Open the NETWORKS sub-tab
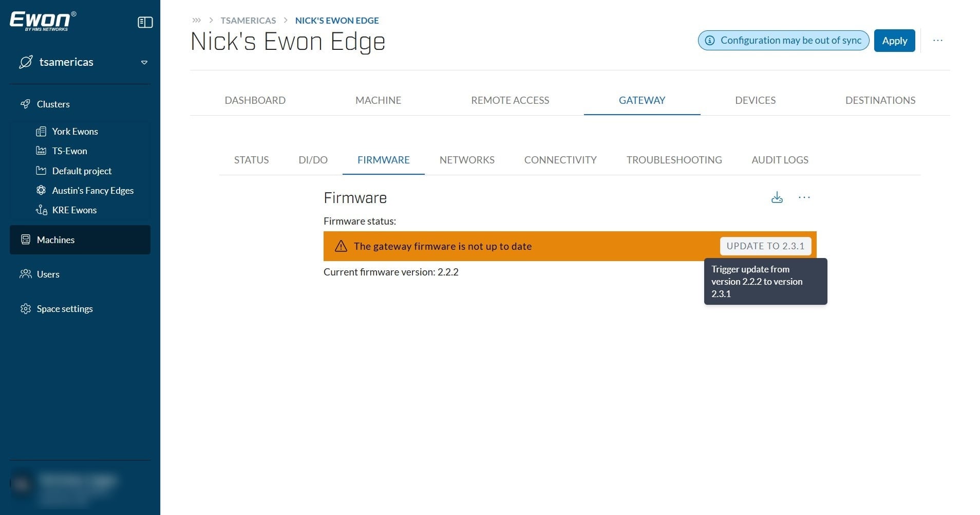Image resolution: width=980 pixels, height=515 pixels. [467, 160]
